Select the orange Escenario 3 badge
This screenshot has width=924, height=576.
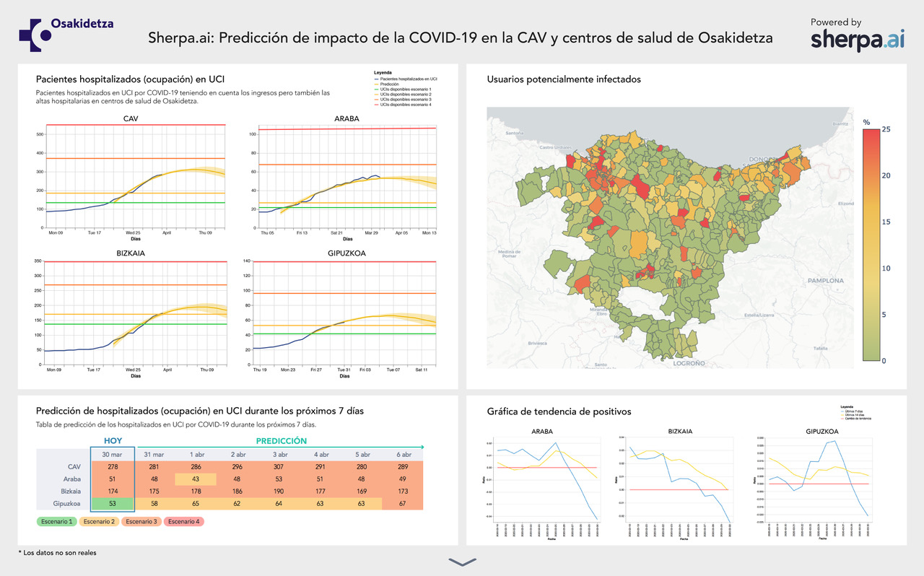(141, 520)
